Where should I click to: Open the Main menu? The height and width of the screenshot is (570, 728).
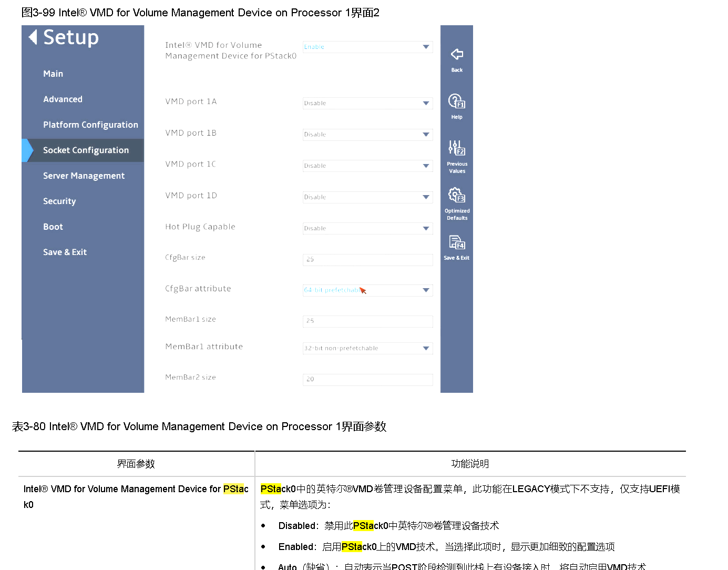click(x=53, y=74)
